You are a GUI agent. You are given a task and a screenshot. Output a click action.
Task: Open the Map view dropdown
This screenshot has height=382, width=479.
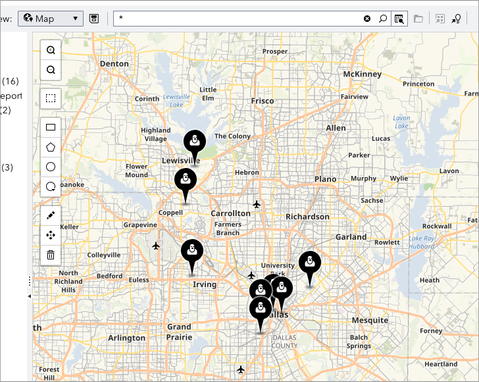click(51, 19)
